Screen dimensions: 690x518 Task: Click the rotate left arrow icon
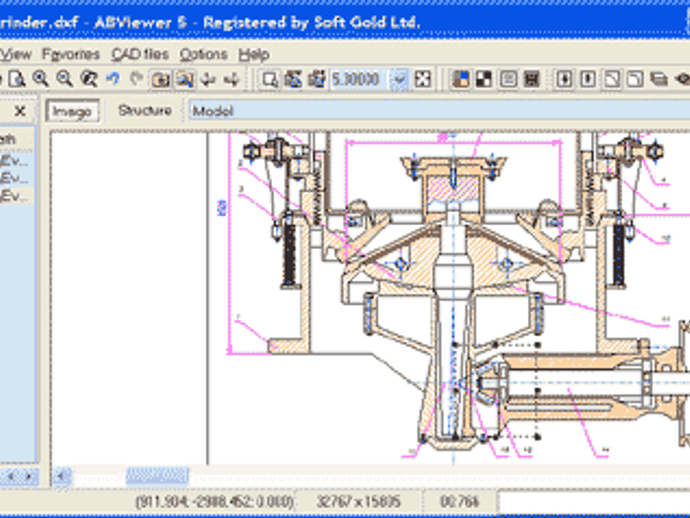[x=208, y=79]
